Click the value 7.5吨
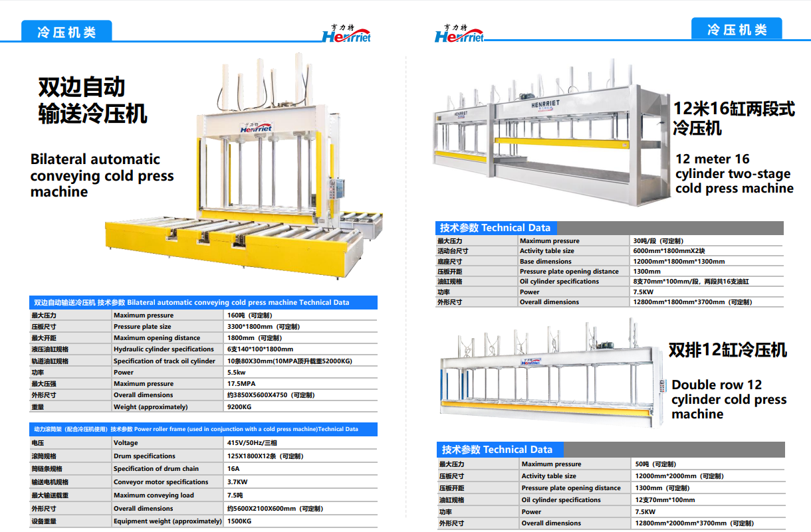Viewport: 811px width, 532px height. [235, 495]
